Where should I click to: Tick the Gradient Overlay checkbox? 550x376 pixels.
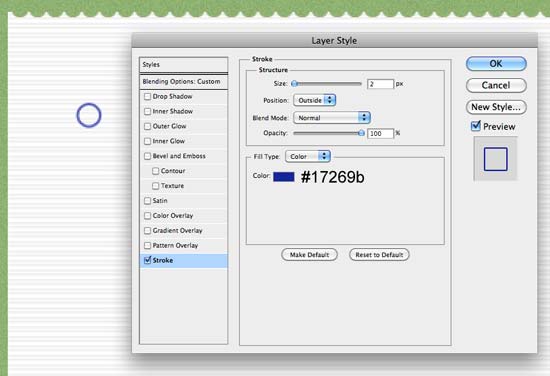coord(147,230)
